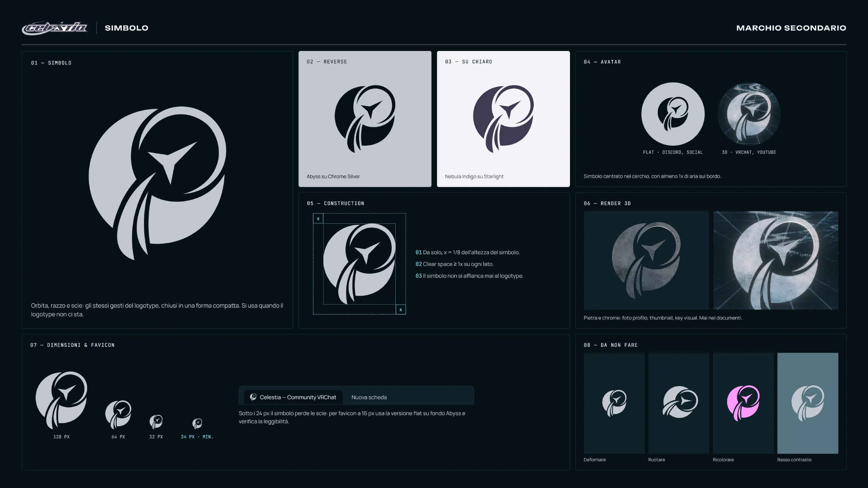Click the MARCHIO SECONDARIO header label
The image size is (868, 488).
(791, 28)
